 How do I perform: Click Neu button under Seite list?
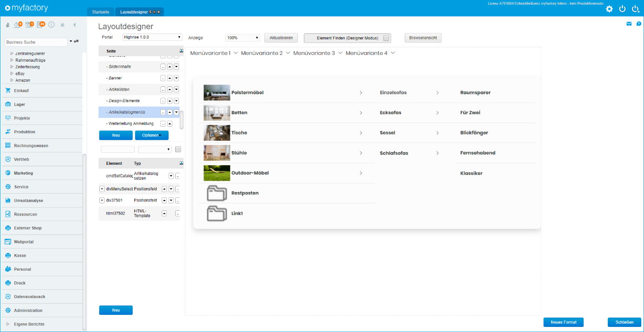[x=116, y=135]
